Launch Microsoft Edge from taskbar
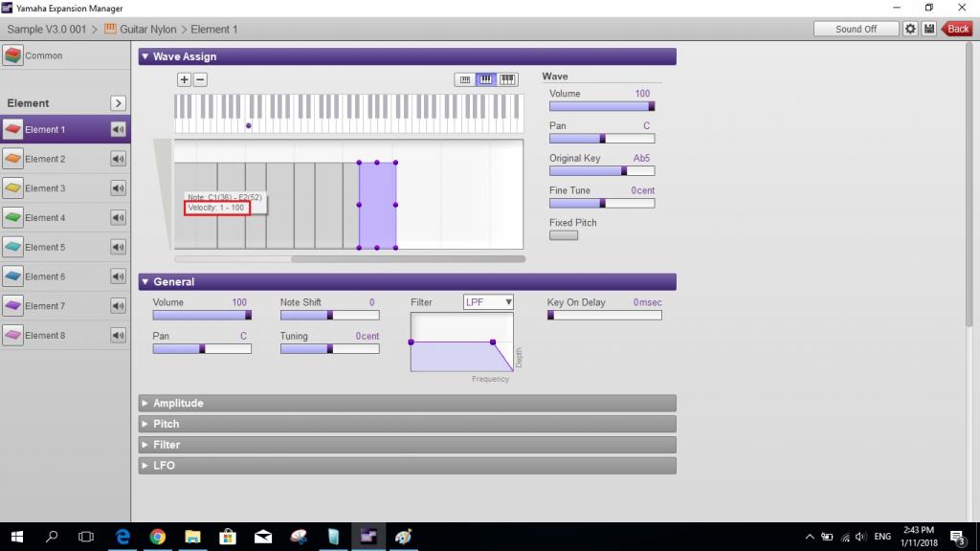Viewport: 980px width, 551px height. [122, 537]
